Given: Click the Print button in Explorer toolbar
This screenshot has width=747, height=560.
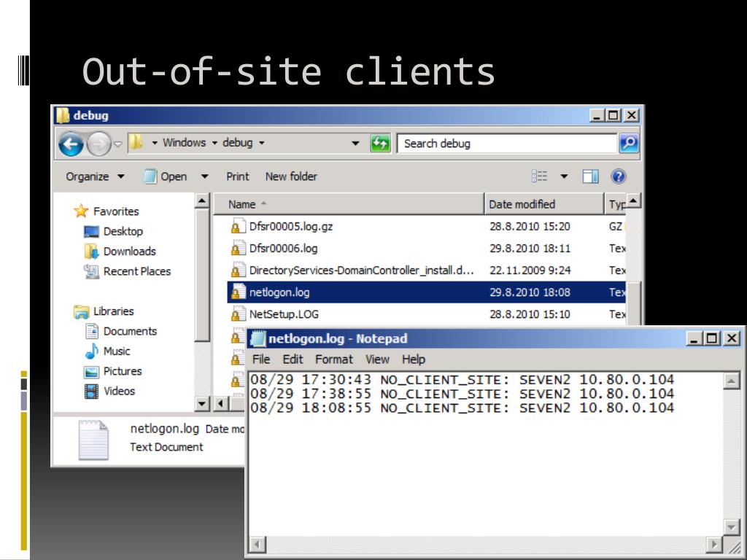Looking at the screenshot, I should coord(238,176).
